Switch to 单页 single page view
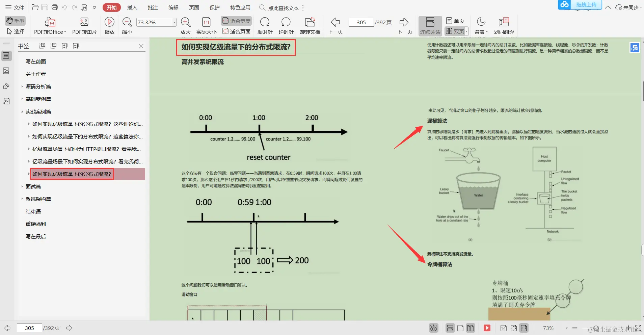 click(455, 21)
